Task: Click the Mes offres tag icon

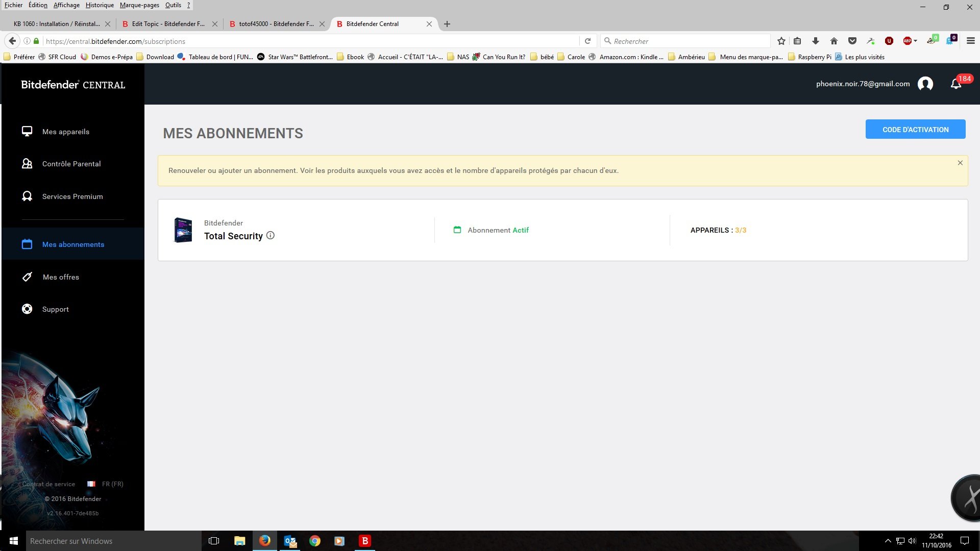Action: click(27, 277)
